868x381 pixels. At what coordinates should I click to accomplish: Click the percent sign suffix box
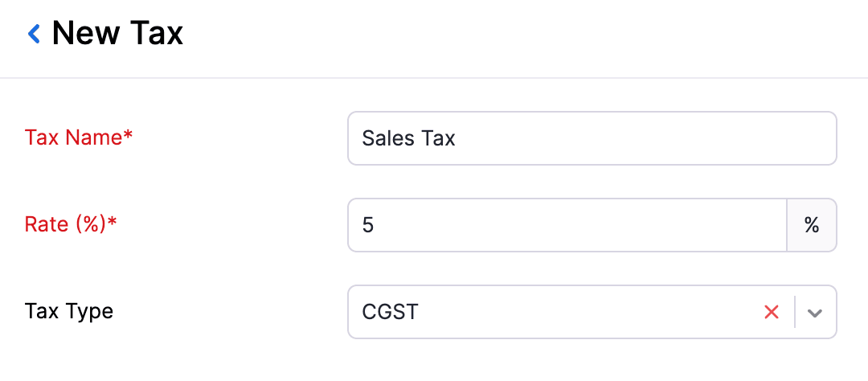[812, 225]
